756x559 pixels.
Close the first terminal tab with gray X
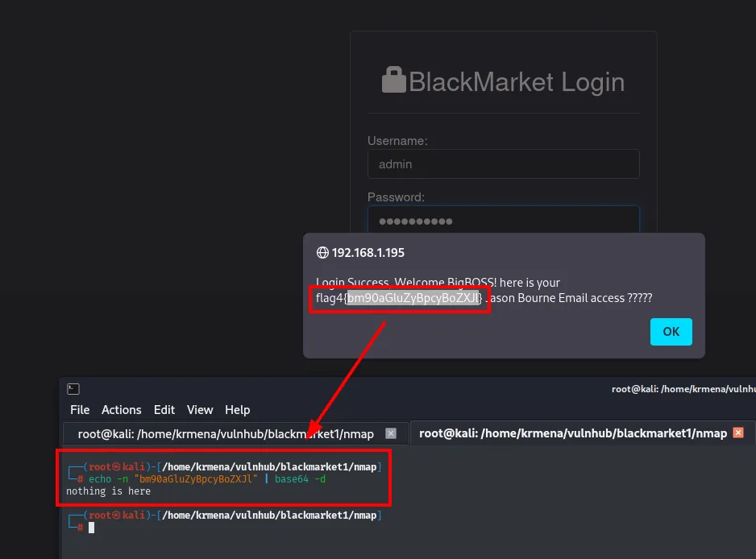(x=391, y=433)
